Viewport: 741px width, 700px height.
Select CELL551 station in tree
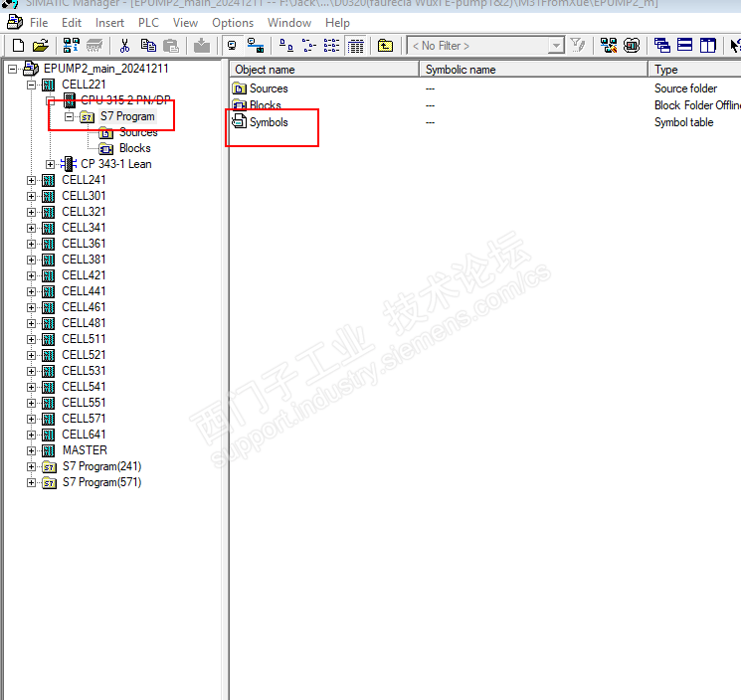tap(84, 403)
